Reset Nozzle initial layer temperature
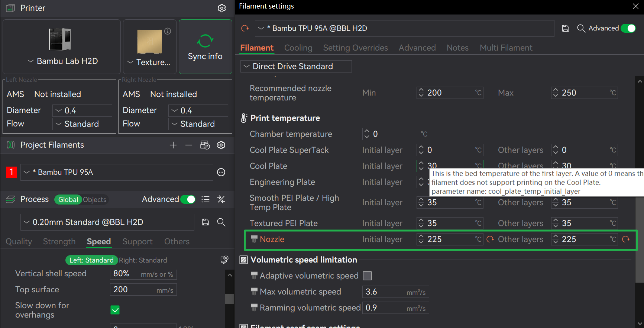Viewport: 644px width, 328px height. point(490,239)
